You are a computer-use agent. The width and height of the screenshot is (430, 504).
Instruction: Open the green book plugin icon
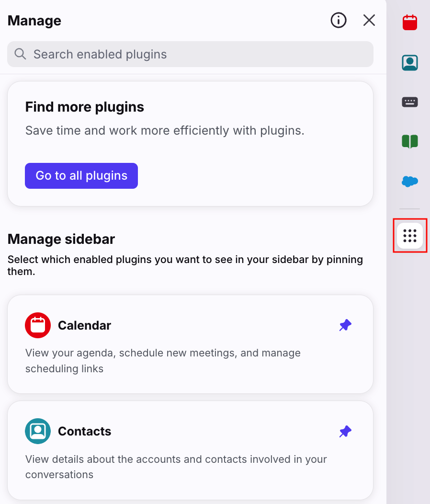pyautogui.click(x=410, y=141)
